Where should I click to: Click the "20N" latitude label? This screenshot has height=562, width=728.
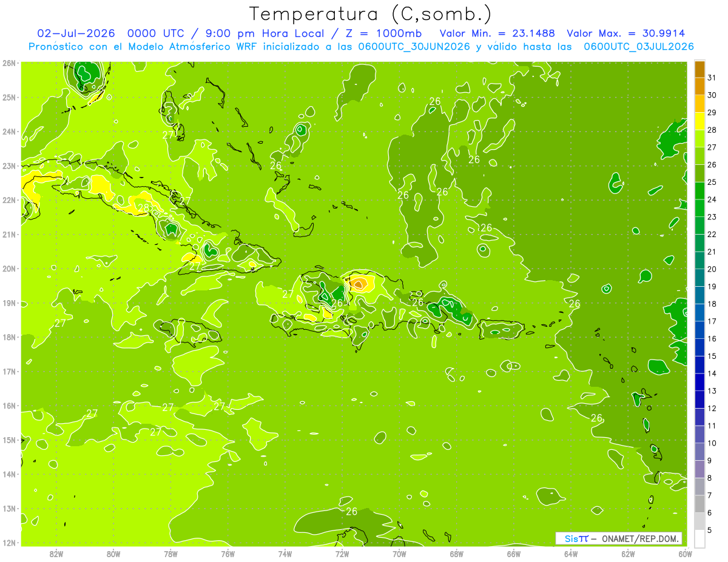pos(9,269)
